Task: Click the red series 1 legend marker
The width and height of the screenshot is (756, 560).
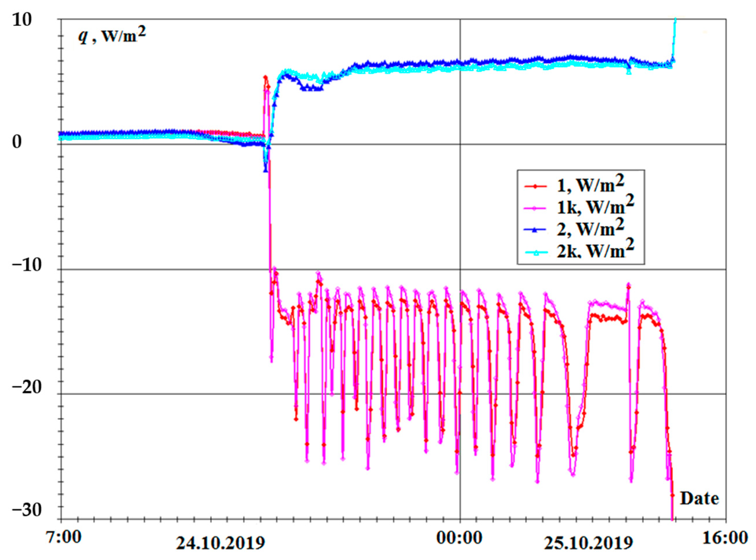Action: tap(535, 186)
